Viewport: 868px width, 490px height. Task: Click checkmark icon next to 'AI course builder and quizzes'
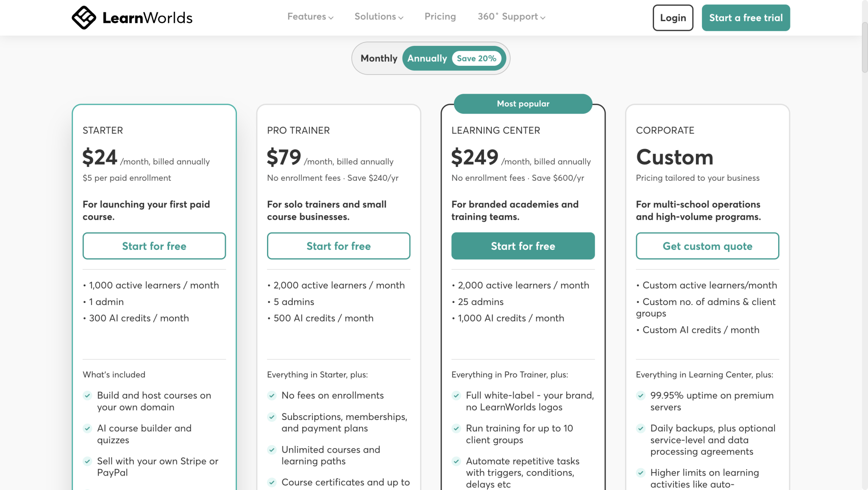tap(87, 428)
